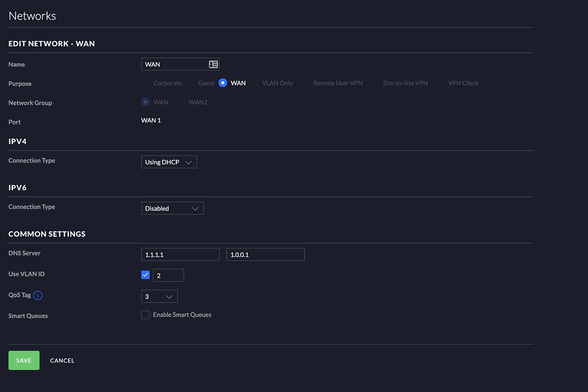Select the WAN purpose radio button

pyautogui.click(x=223, y=83)
